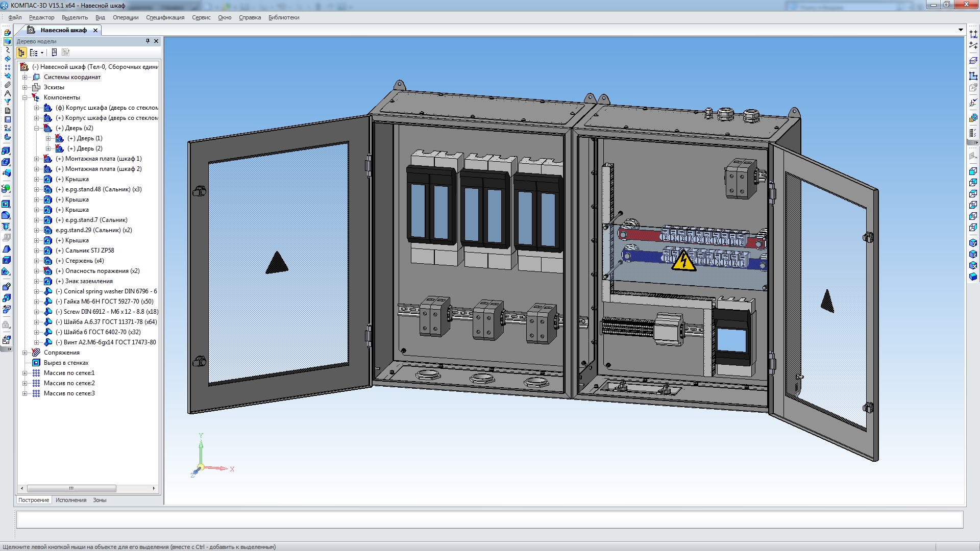
Task: Click the coordinate system checkmark icon
Action: [x=973, y=103]
